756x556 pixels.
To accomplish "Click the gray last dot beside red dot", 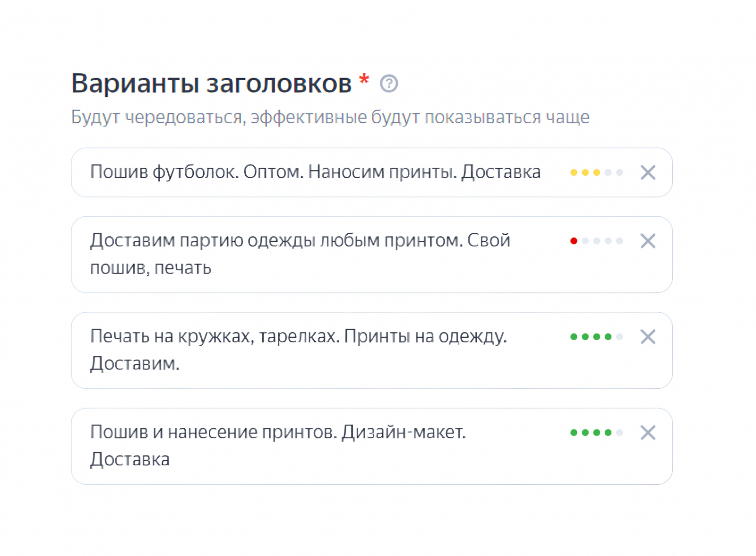I will click(x=619, y=241).
